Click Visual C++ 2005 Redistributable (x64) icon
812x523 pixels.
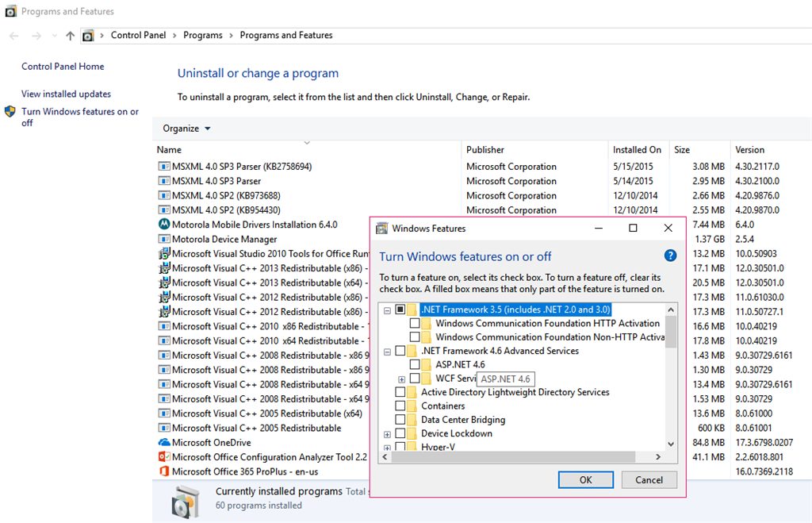click(164, 413)
